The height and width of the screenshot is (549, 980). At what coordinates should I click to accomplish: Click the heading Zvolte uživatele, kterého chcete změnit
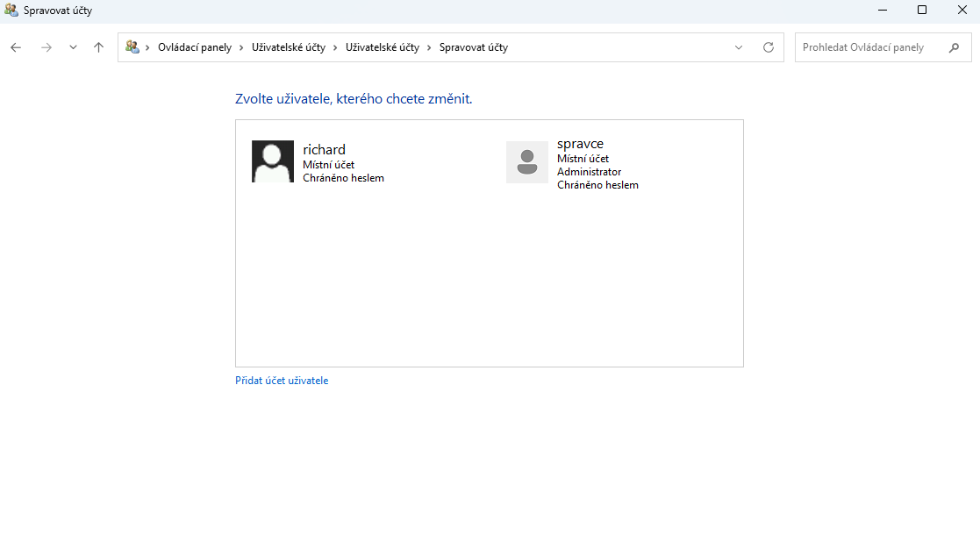tap(354, 98)
